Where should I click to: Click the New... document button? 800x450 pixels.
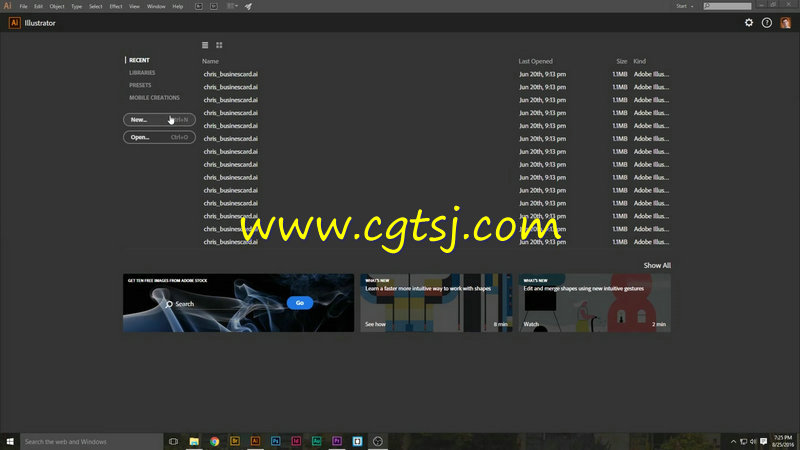tap(159, 119)
